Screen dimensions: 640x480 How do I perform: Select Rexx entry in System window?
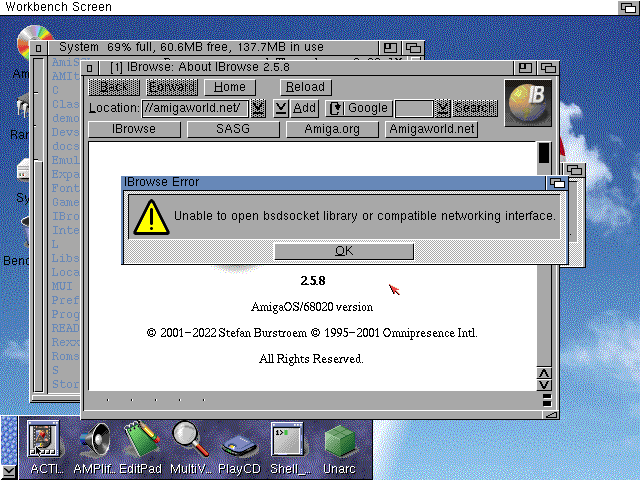(65, 342)
